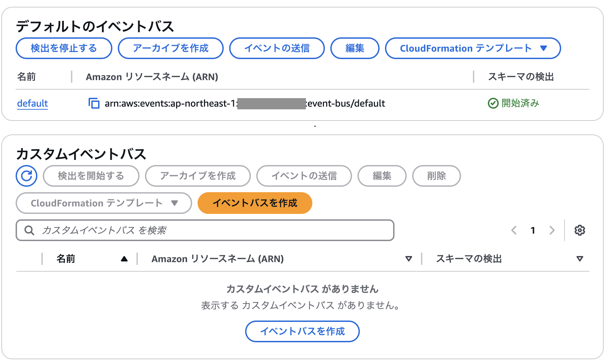
Task: Click the イベントの送信 button
Action: coord(277,48)
